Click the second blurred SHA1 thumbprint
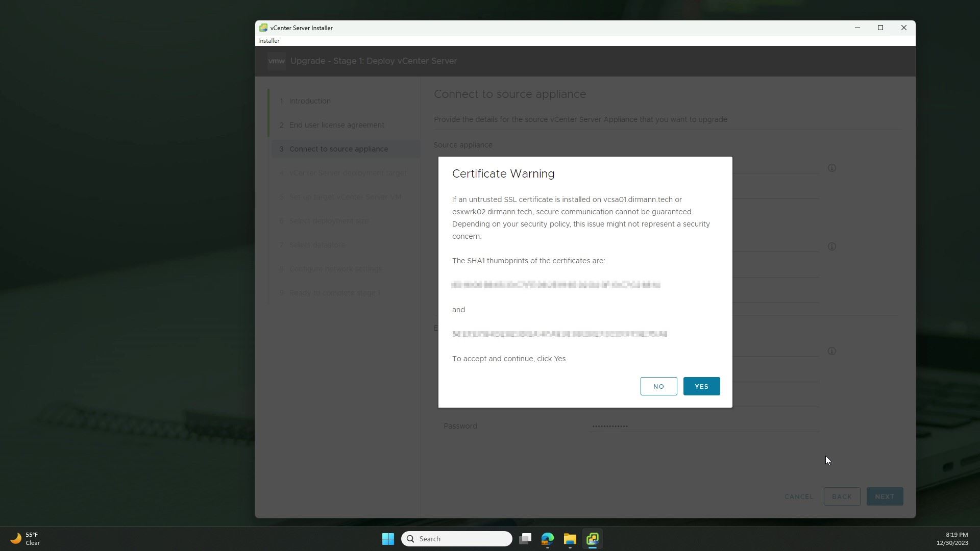This screenshot has height=551, width=980. coord(559,334)
